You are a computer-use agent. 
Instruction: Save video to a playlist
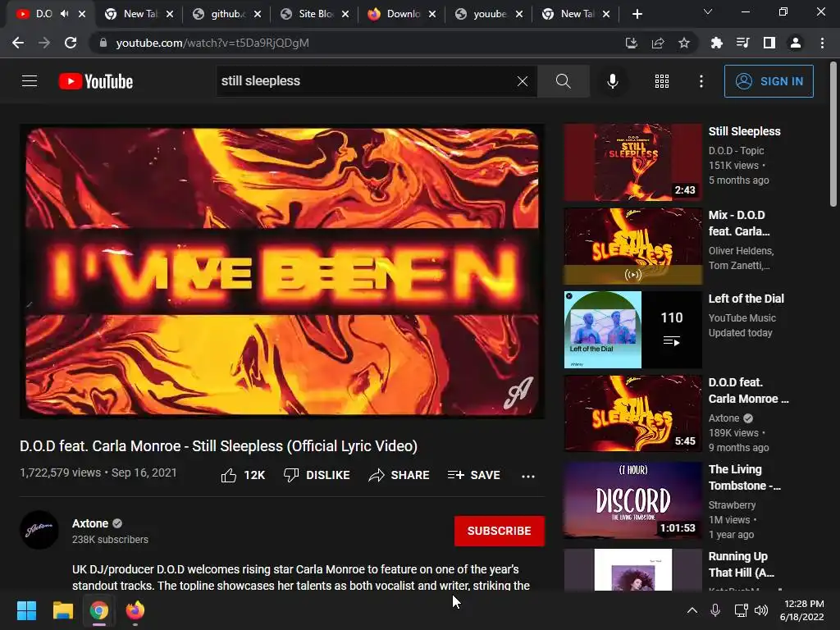474,475
